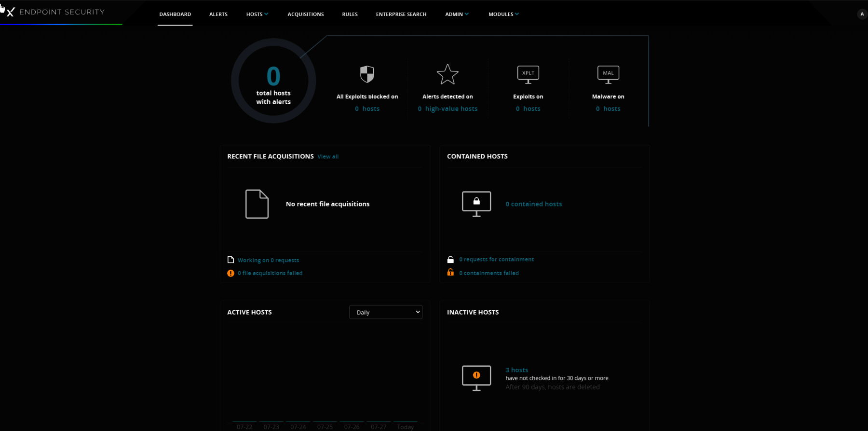Click the locked monitor contained hosts icon
The image size is (868, 431).
(x=476, y=204)
